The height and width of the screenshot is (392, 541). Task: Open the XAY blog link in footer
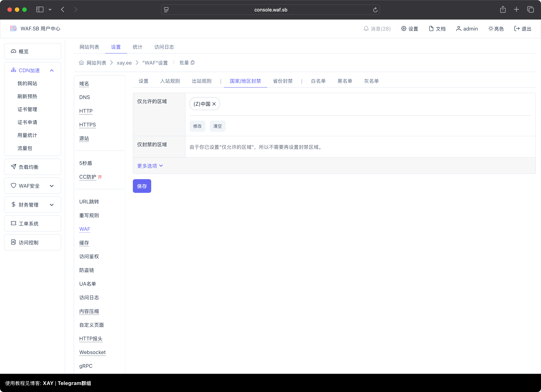click(48, 383)
